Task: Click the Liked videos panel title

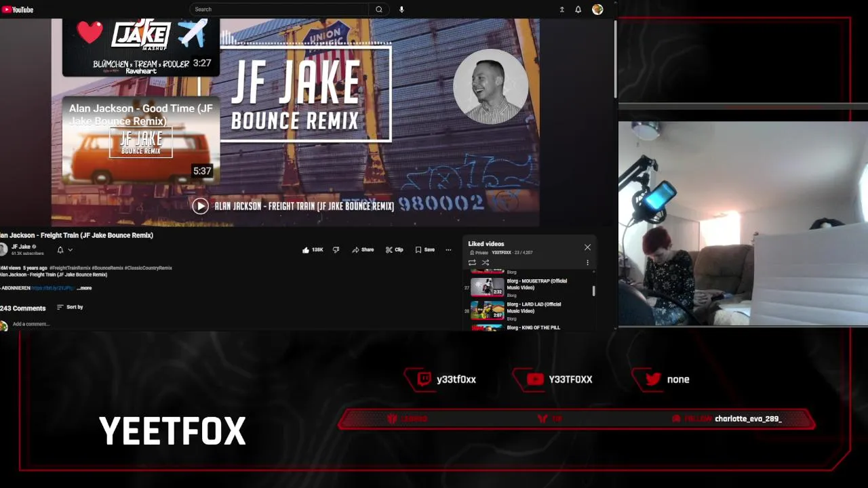Action: click(486, 244)
